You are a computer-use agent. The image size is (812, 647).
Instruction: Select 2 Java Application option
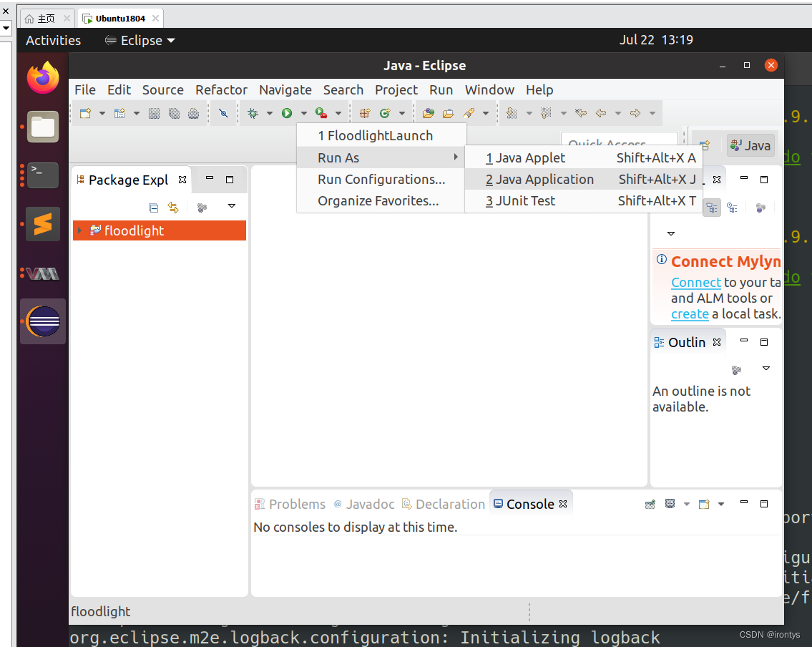click(x=584, y=179)
